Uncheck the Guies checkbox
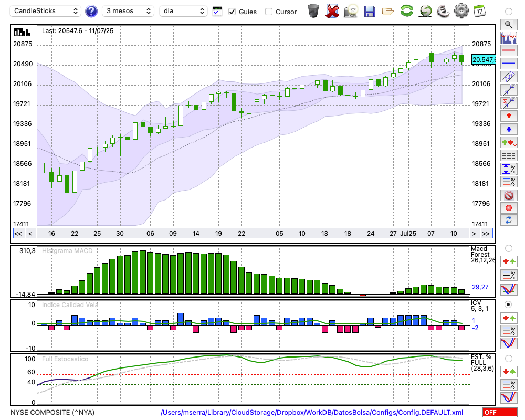 click(232, 12)
